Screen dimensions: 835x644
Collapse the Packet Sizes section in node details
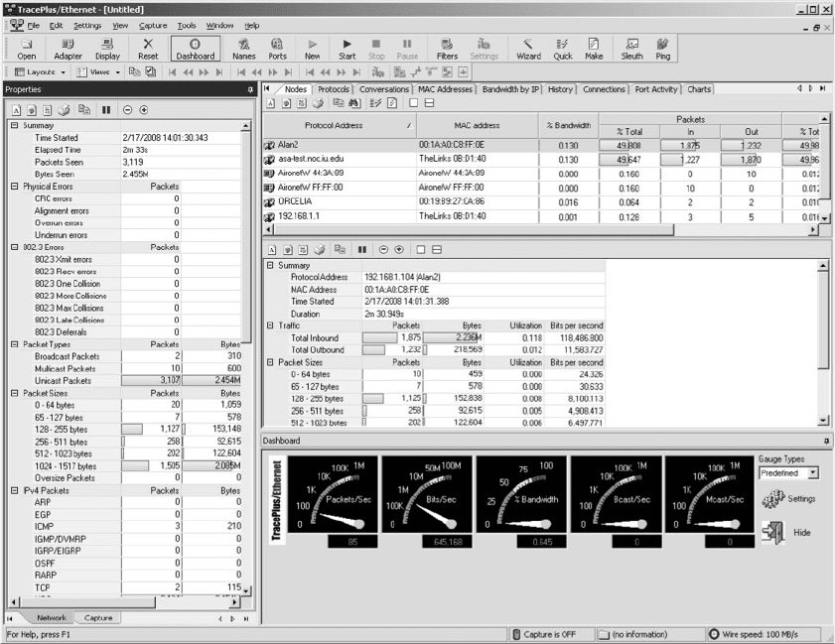(270, 362)
